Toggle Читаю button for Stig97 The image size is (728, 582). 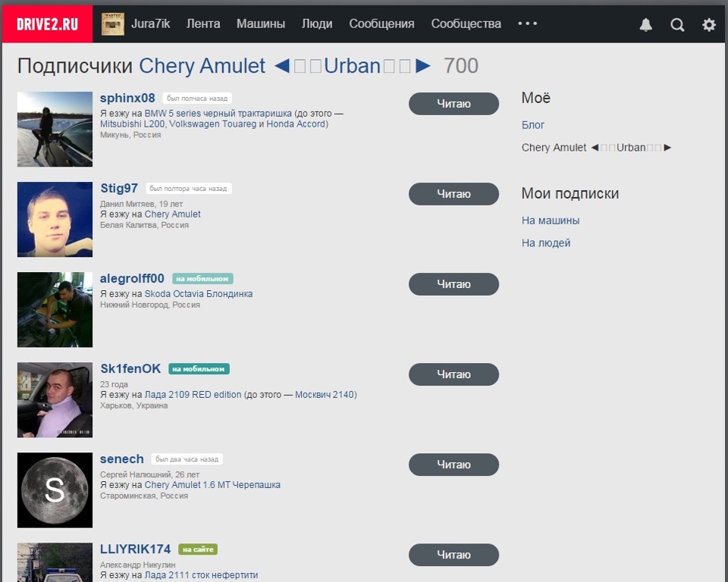(453, 194)
